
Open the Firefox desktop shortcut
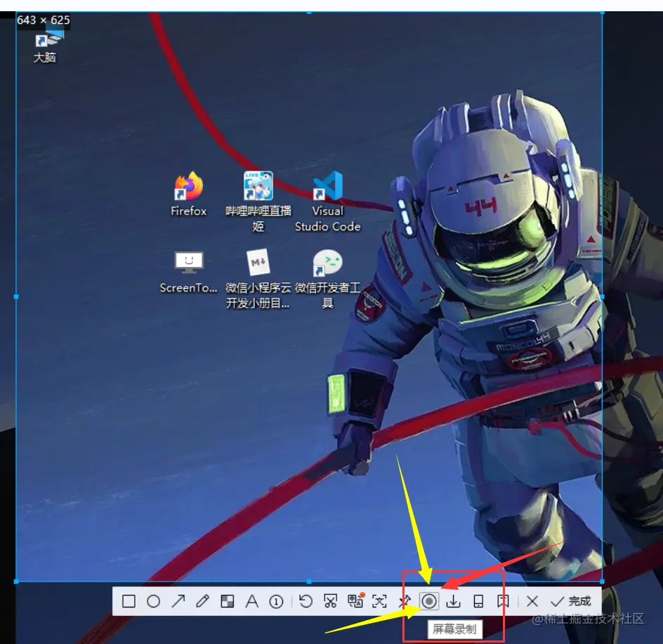tap(189, 194)
